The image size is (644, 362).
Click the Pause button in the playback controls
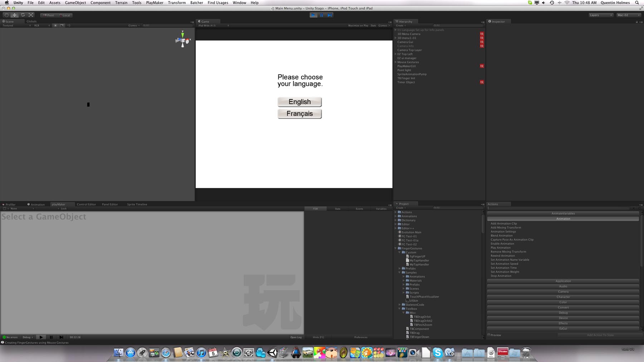coord(321,15)
